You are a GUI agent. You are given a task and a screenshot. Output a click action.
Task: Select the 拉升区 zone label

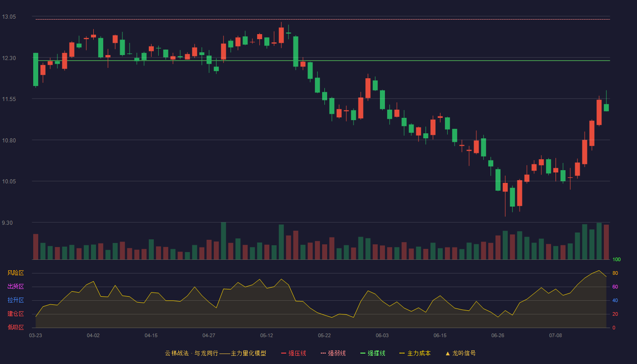[15, 300]
